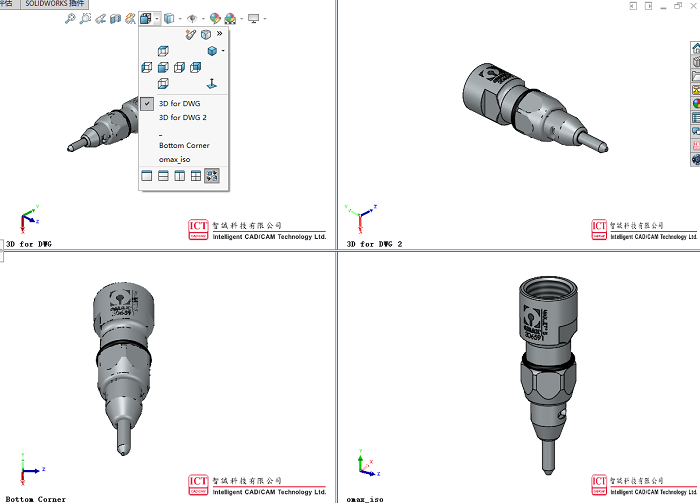Open the File Explorer folder task pane tab
Viewport: 700px width, 503px height.
696,76
